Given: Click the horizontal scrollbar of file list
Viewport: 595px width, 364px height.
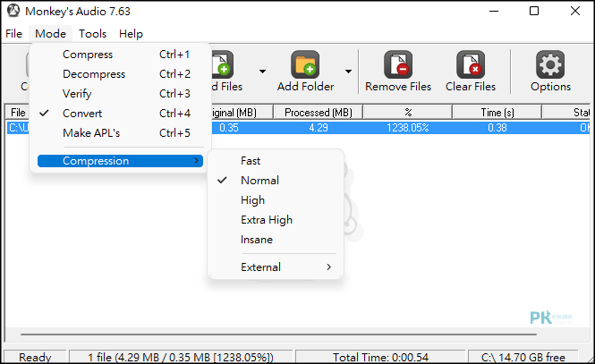Looking at the screenshot, I should [278, 334].
